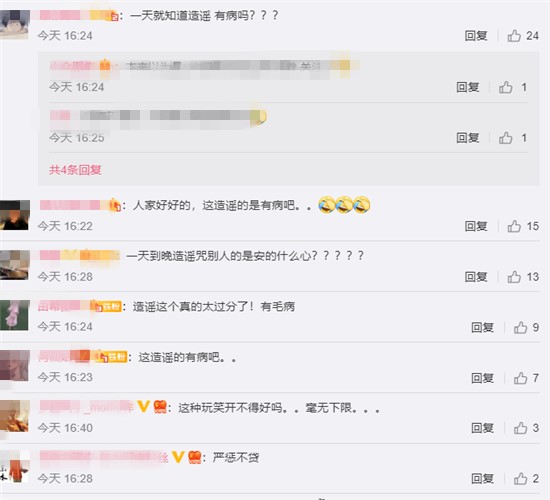550x500 pixels.
Task: Reply to the 16:40 comment
Action: click(482, 428)
